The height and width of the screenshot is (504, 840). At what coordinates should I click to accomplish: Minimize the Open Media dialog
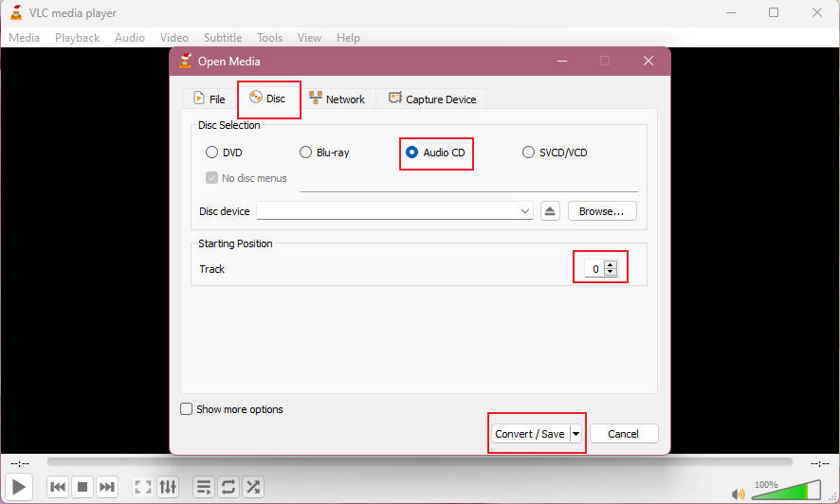click(562, 61)
